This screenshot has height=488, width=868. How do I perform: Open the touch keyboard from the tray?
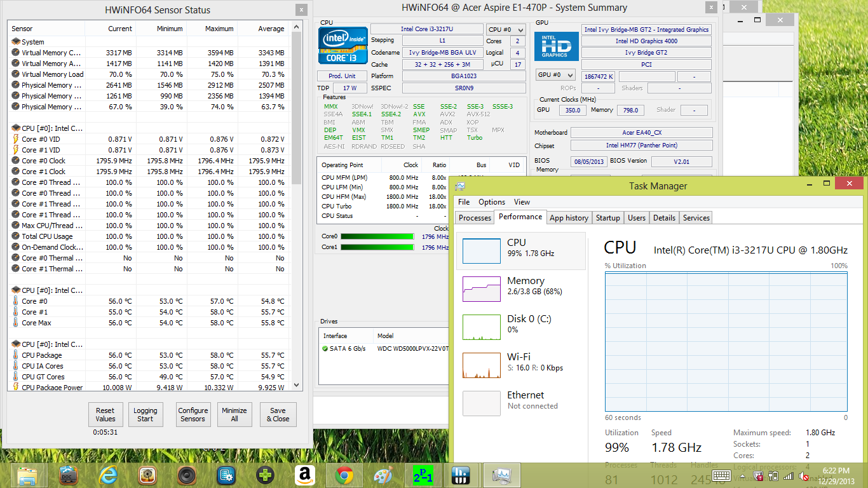pos(721,475)
